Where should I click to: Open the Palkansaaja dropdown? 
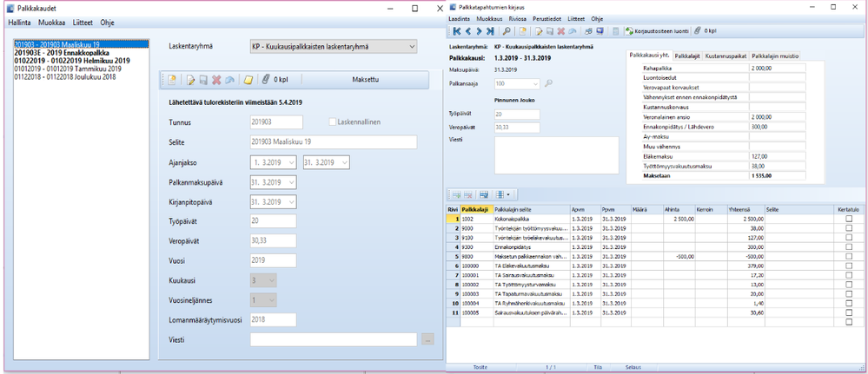(534, 83)
